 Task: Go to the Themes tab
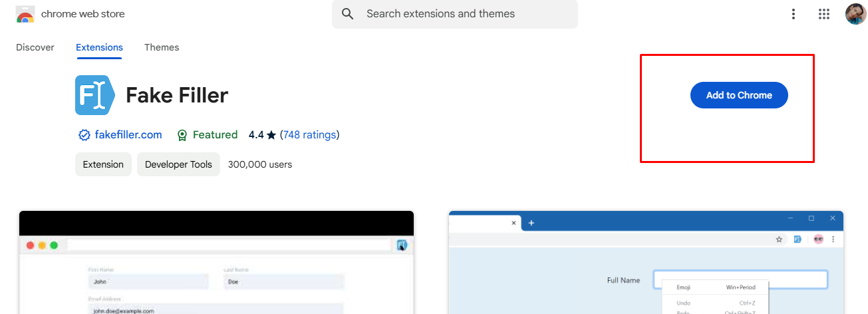(x=162, y=47)
